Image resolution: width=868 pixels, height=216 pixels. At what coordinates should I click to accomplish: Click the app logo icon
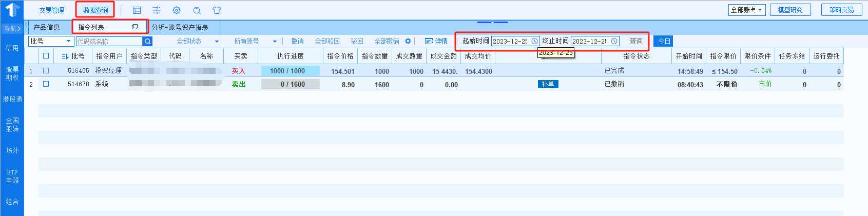tap(12, 10)
